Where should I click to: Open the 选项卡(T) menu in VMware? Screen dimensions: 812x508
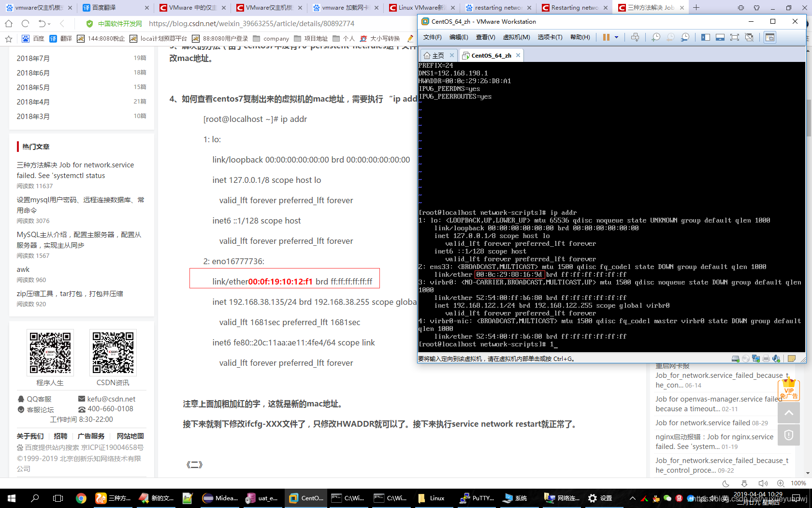pos(550,37)
